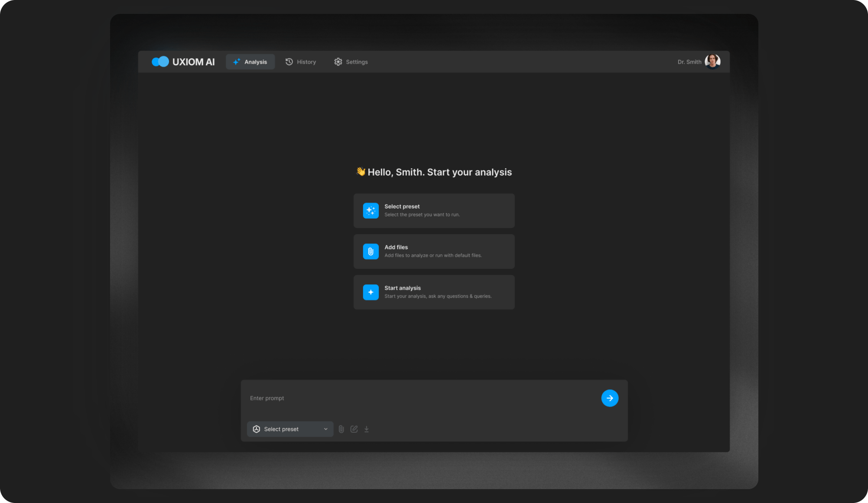Click the UXIOM AI logo
This screenshot has width=868, height=503.
pyautogui.click(x=183, y=62)
